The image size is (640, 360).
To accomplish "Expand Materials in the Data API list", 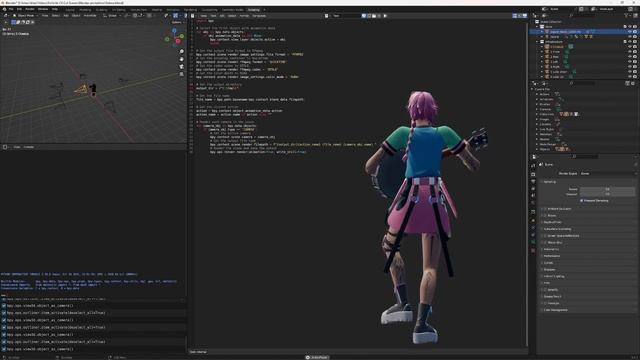I will point(537,134).
